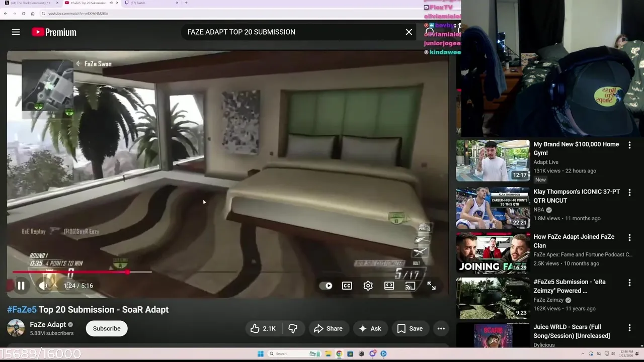The height and width of the screenshot is (362, 644).
Task: Open the FaZe Adapt channel name link
Action: pyautogui.click(x=48, y=325)
